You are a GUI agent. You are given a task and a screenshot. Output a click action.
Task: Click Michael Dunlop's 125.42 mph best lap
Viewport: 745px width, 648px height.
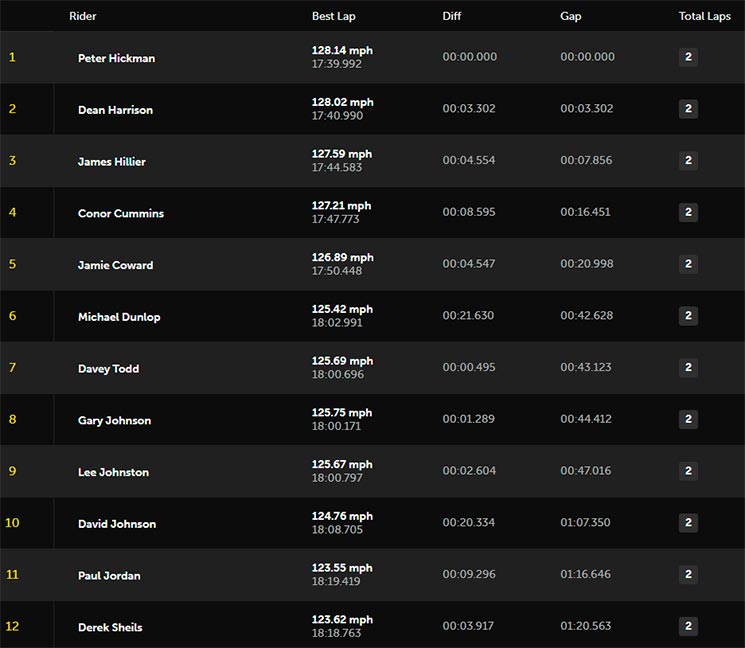tap(342, 309)
